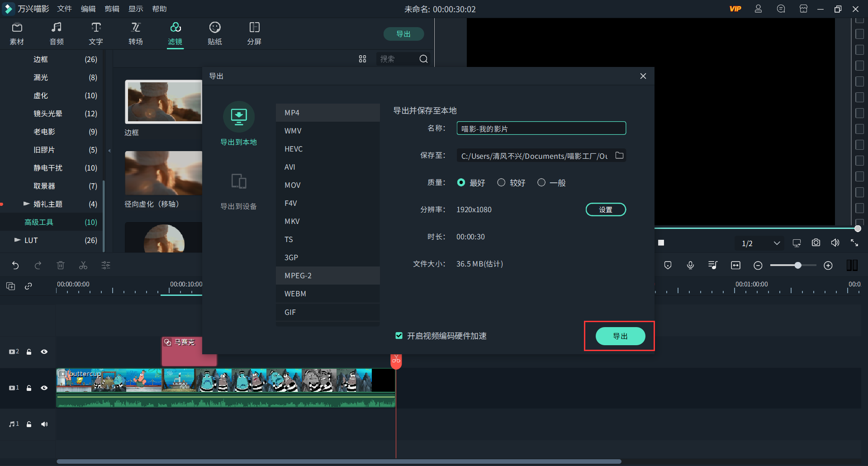This screenshot has height=466, width=868.
Task: Collapse the 婚礼主题 filter group
Action: [26, 204]
